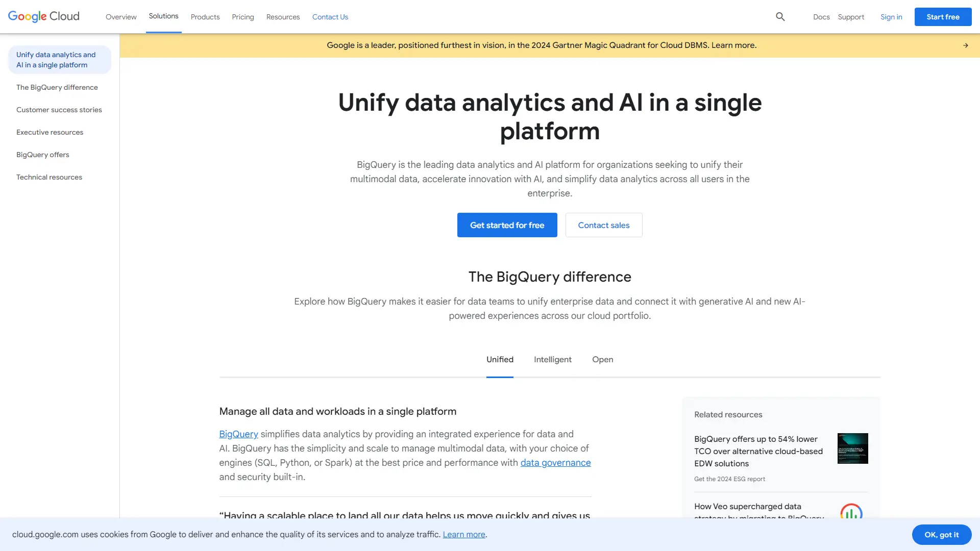This screenshot has width=980, height=551.
Task: Open the BigQuery inline link
Action: click(x=238, y=434)
